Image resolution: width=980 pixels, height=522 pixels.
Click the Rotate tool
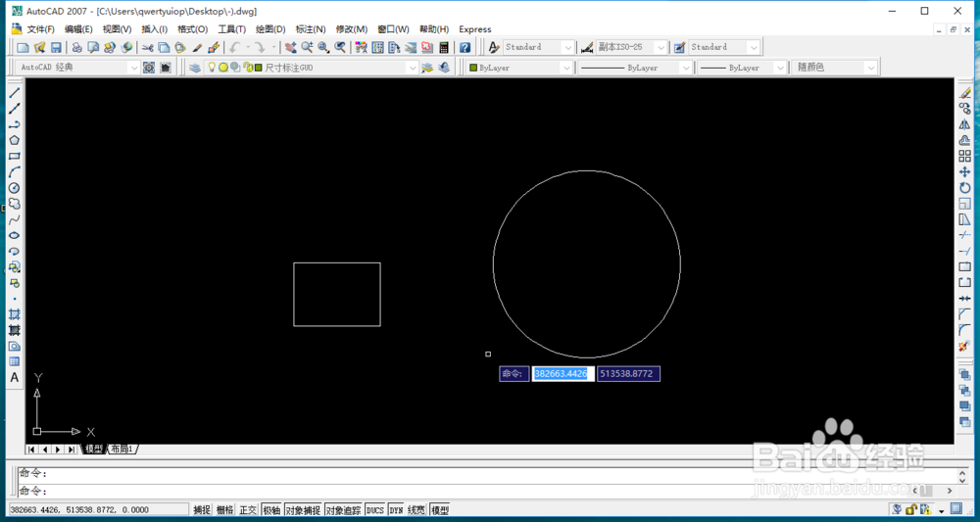pyautogui.click(x=965, y=187)
